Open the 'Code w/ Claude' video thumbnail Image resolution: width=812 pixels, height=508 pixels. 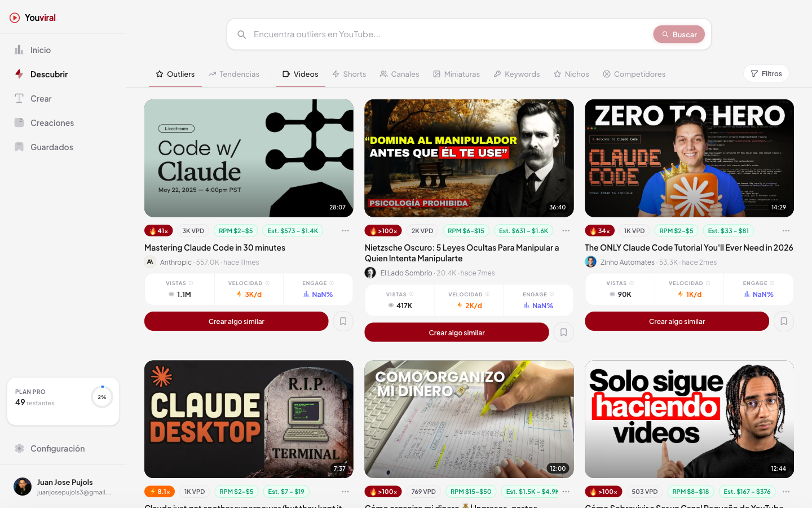tap(249, 158)
